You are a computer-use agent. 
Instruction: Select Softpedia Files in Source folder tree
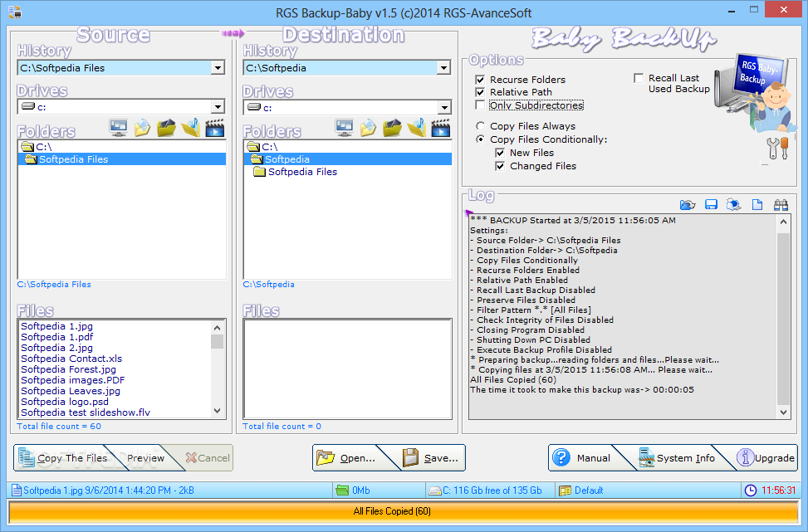click(121, 159)
